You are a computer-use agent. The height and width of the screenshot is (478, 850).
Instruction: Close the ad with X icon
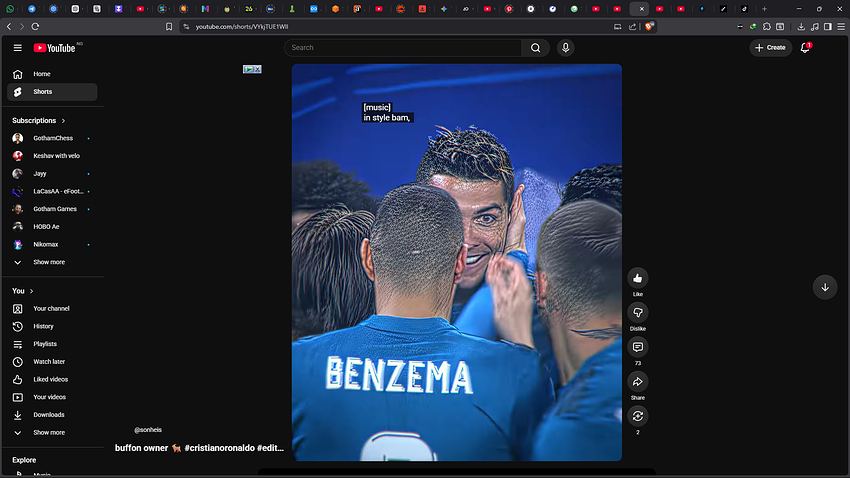click(x=257, y=69)
